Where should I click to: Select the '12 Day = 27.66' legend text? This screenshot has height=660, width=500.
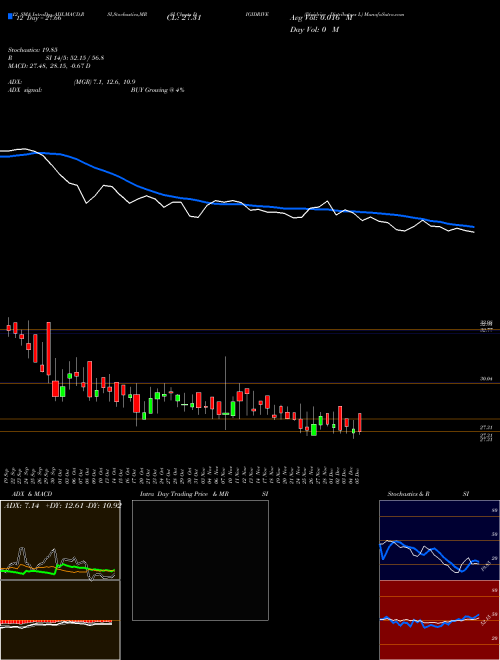point(38,19)
